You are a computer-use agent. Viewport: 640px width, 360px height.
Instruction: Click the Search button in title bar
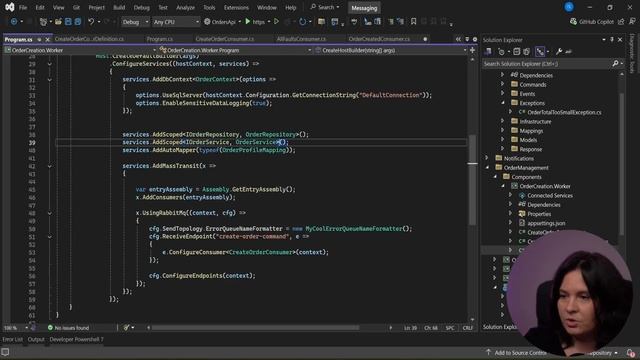click(x=325, y=7)
